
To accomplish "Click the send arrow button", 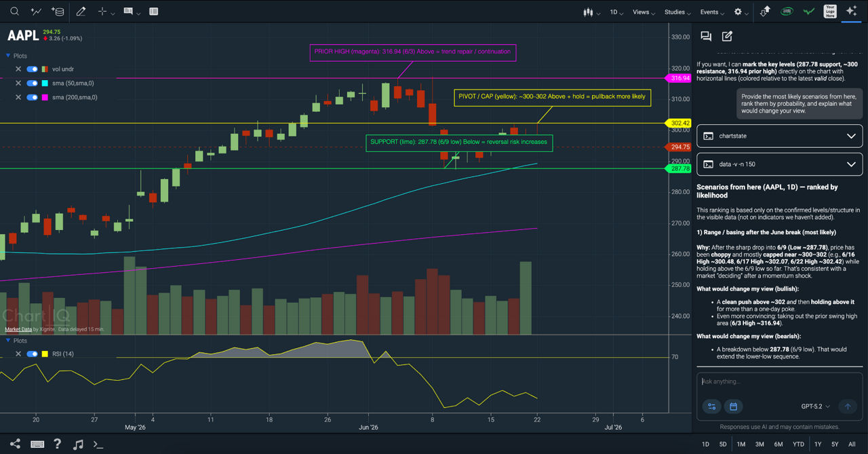I will click(x=848, y=406).
